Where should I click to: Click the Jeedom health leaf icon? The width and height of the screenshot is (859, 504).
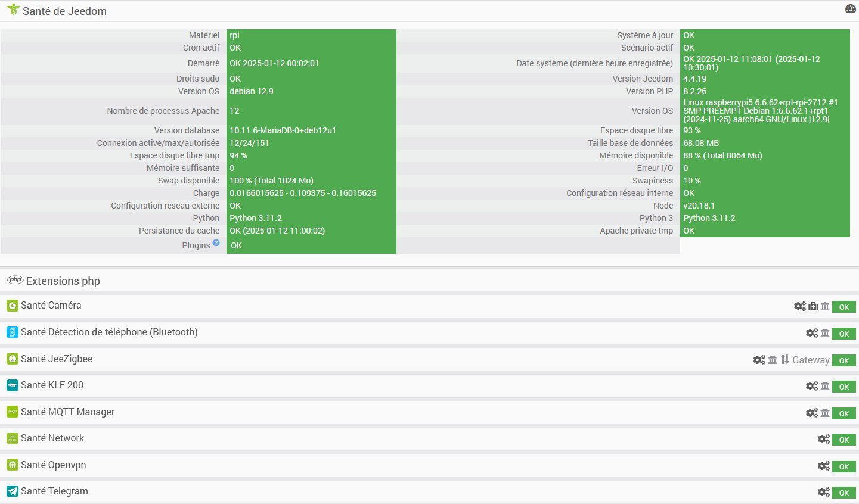[x=13, y=10]
